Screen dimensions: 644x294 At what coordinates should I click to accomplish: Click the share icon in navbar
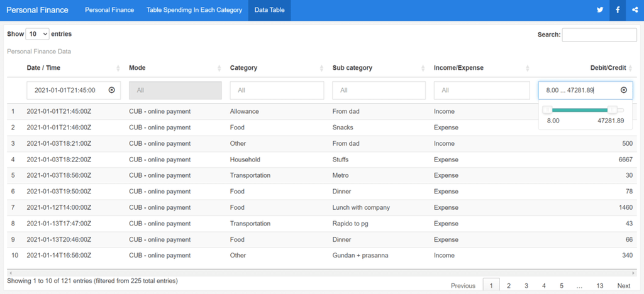635,10
